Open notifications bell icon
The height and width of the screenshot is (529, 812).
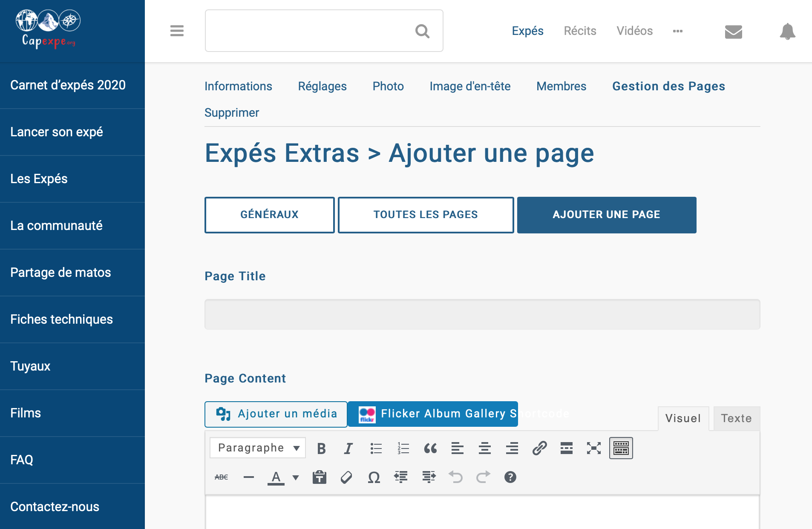coord(787,32)
